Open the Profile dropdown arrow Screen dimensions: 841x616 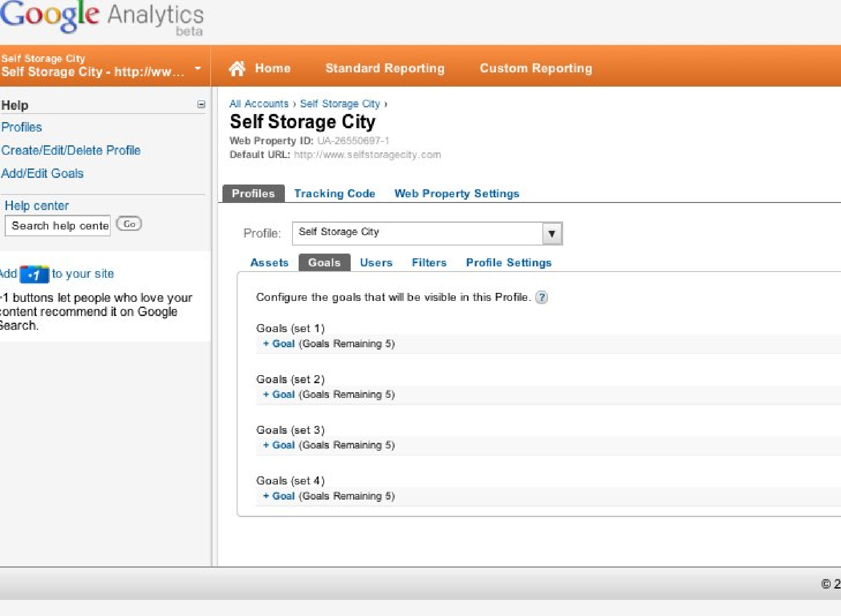[x=552, y=234]
